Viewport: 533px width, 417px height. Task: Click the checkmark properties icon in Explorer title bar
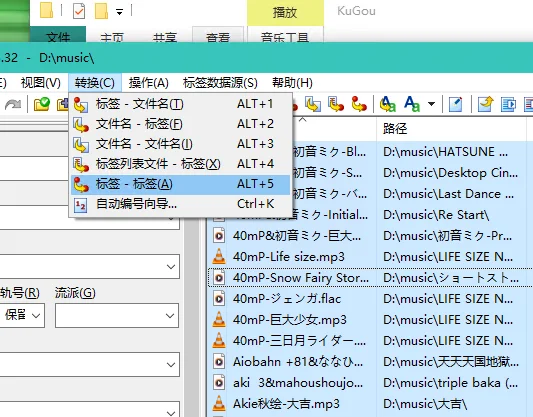[x=79, y=11]
